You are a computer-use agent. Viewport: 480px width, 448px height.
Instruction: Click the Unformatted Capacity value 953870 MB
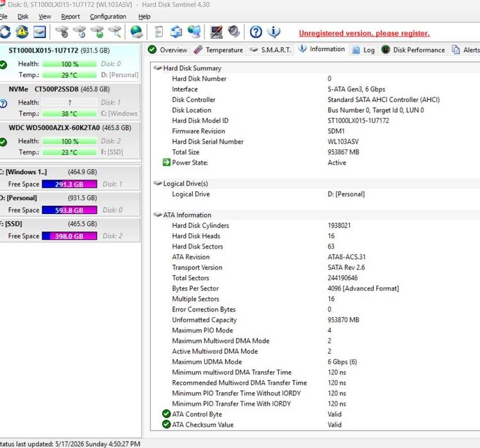343,320
